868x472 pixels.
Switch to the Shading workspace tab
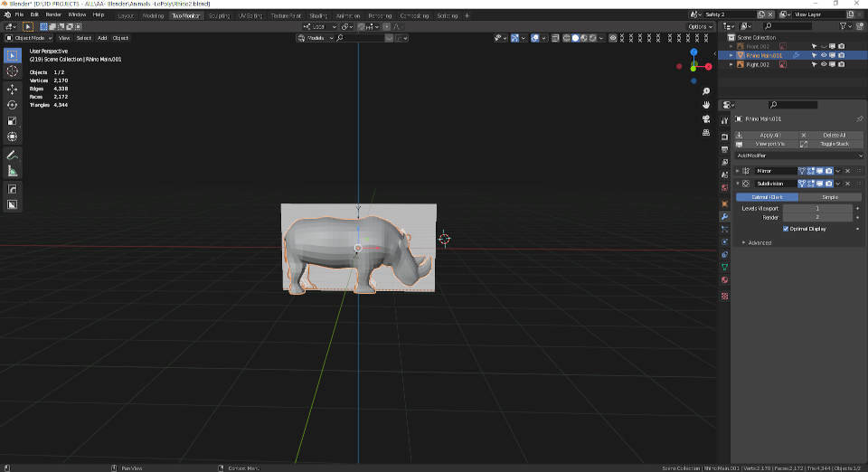point(318,16)
